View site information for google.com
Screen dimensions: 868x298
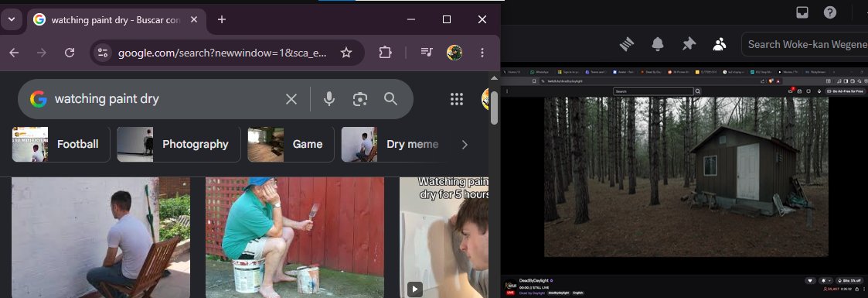[x=102, y=53]
